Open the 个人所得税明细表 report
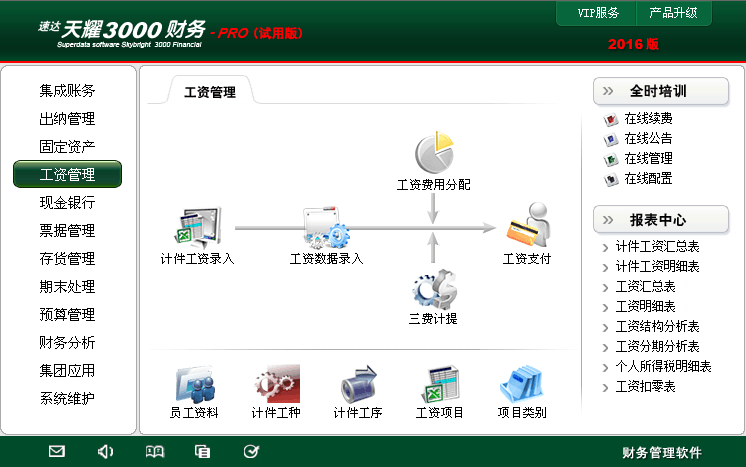Image resolution: width=746 pixels, height=467 pixels. pos(663,366)
